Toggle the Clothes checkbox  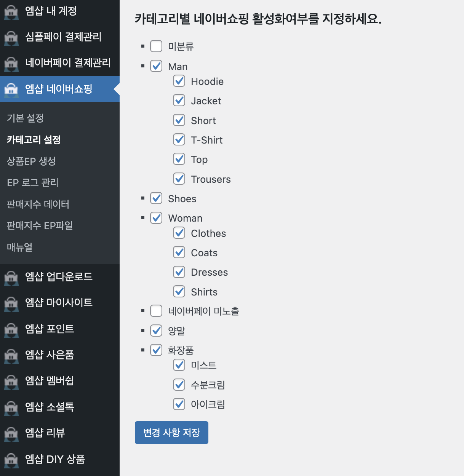click(x=179, y=233)
